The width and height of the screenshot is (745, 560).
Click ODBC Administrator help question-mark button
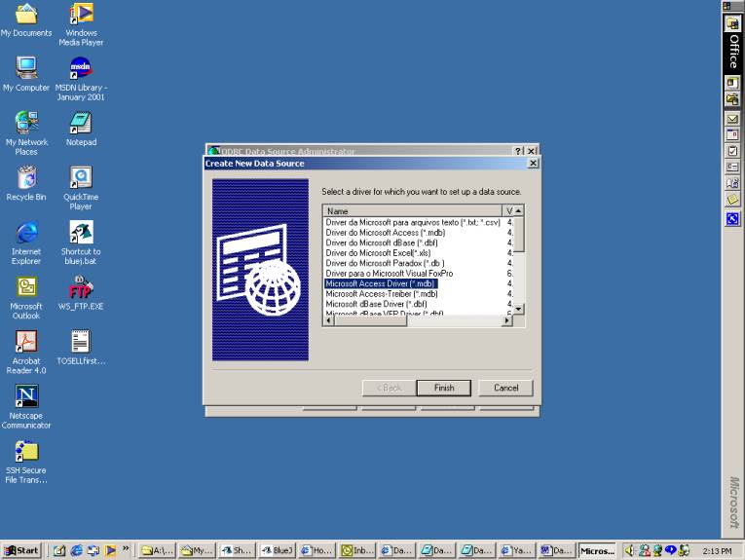[x=519, y=151]
